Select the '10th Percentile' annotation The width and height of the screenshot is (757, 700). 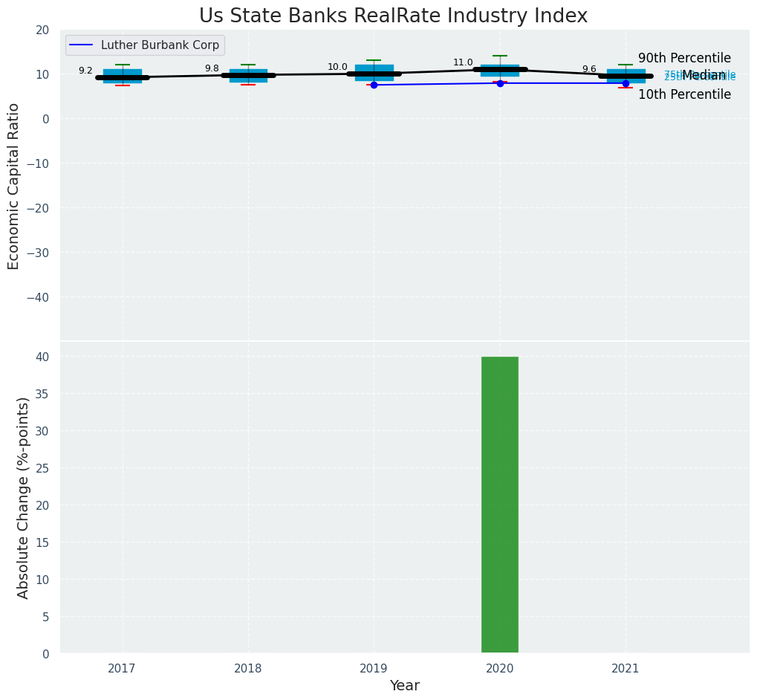tap(684, 94)
